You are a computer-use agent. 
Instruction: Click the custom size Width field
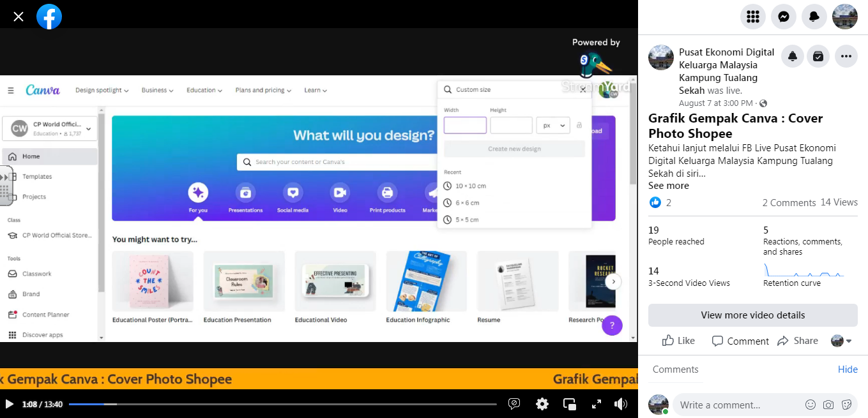click(465, 125)
